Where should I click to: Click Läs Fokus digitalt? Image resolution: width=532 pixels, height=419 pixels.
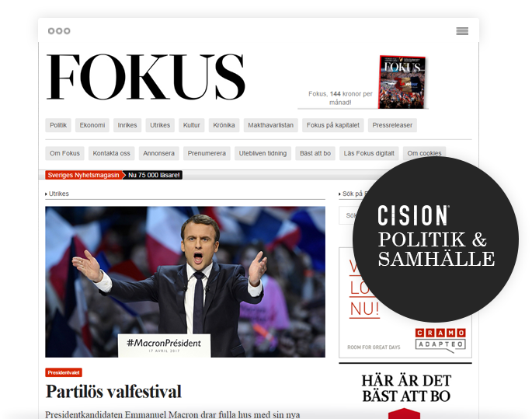369,153
